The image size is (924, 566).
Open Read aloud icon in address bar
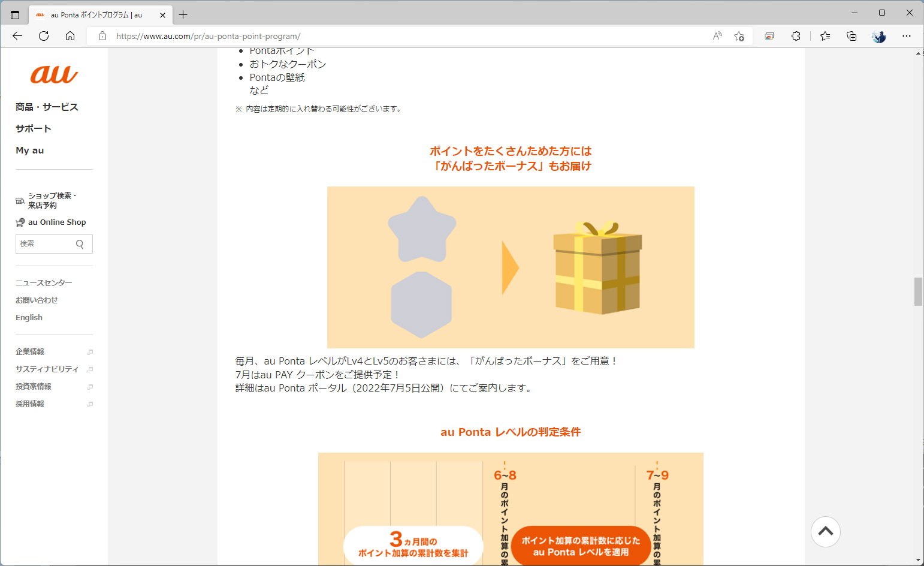click(x=717, y=36)
